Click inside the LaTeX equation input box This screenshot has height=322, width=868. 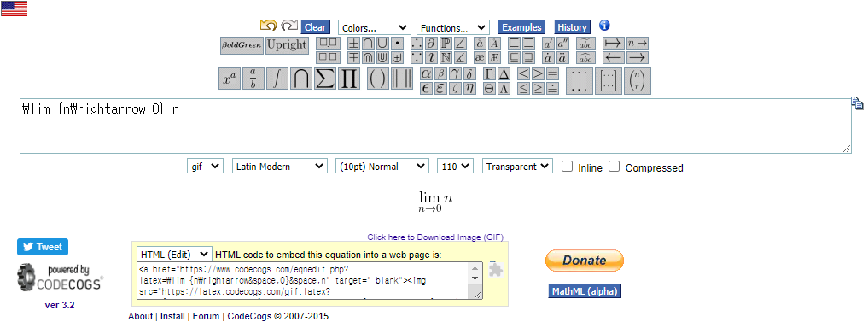(x=435, y=126)
